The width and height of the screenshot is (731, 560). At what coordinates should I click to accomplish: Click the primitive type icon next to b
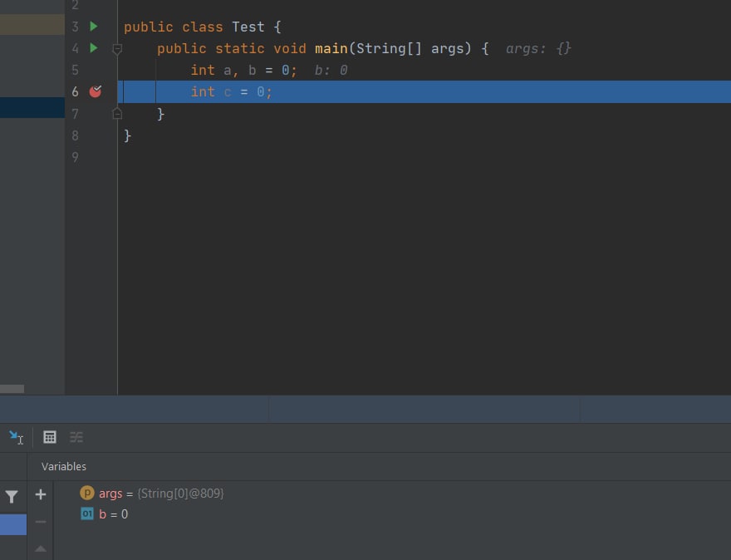[87, 513]
